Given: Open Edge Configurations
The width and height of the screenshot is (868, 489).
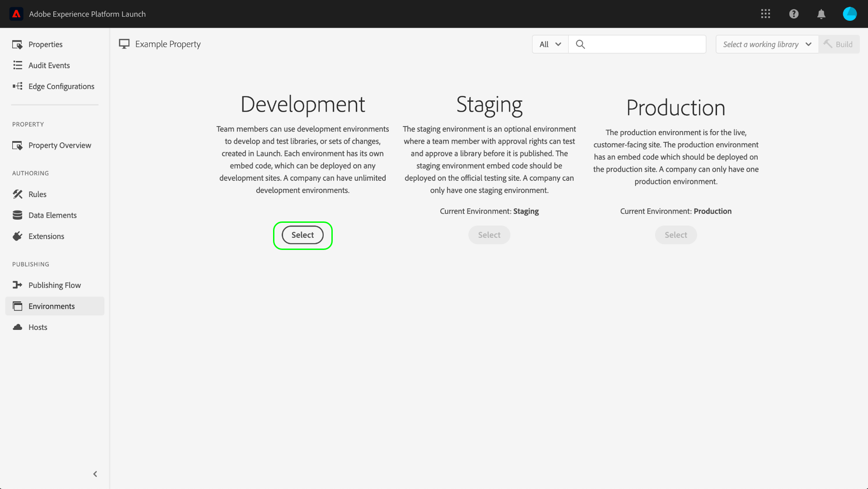Looking at the screenshot, I should click(x=61, y=86).
